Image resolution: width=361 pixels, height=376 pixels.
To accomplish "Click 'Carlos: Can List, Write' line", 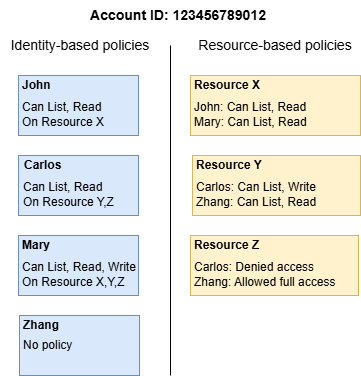I will click(256, 187).
